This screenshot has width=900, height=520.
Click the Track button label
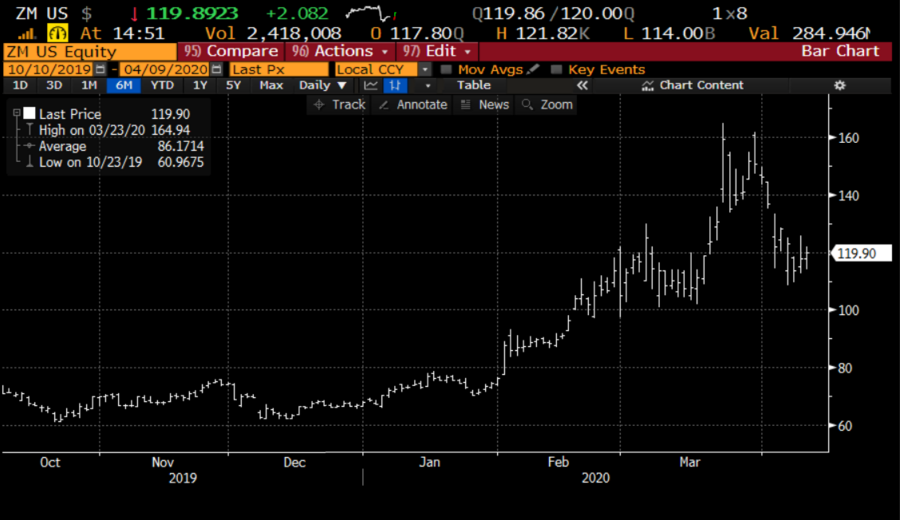348,105
